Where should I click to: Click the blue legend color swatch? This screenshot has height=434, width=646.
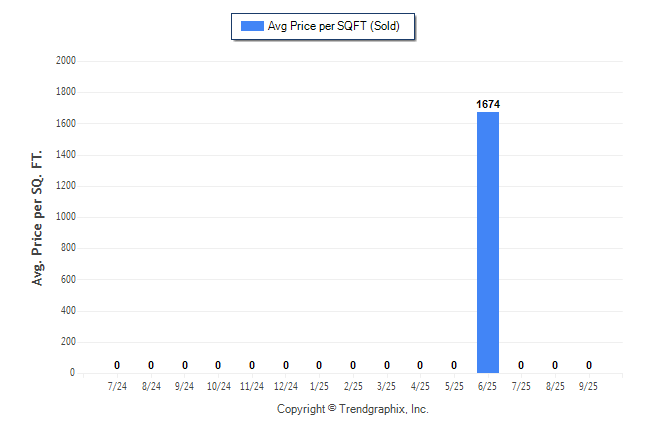pyautogui.click(x=252, y=26)
